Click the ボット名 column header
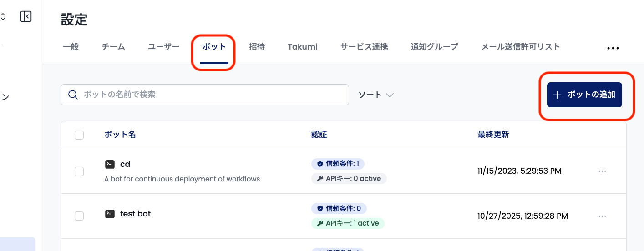644x251 pixels. [120, 135]
